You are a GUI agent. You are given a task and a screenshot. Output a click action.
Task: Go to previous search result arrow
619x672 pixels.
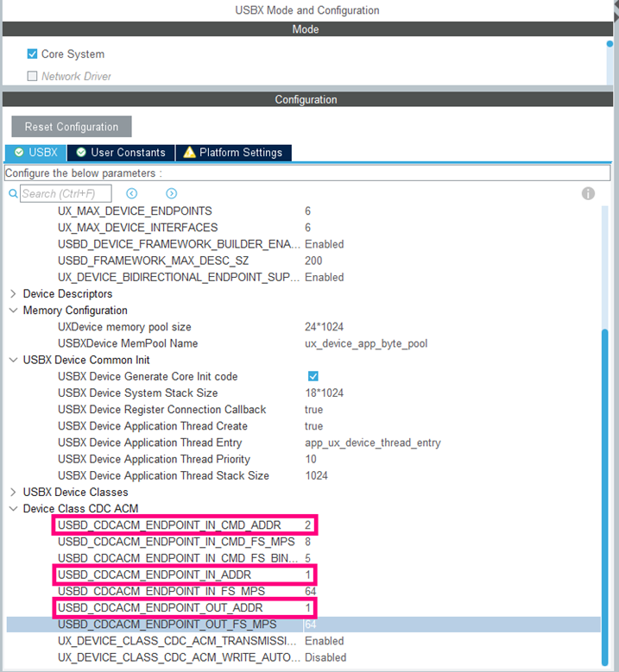coord(132,194)
